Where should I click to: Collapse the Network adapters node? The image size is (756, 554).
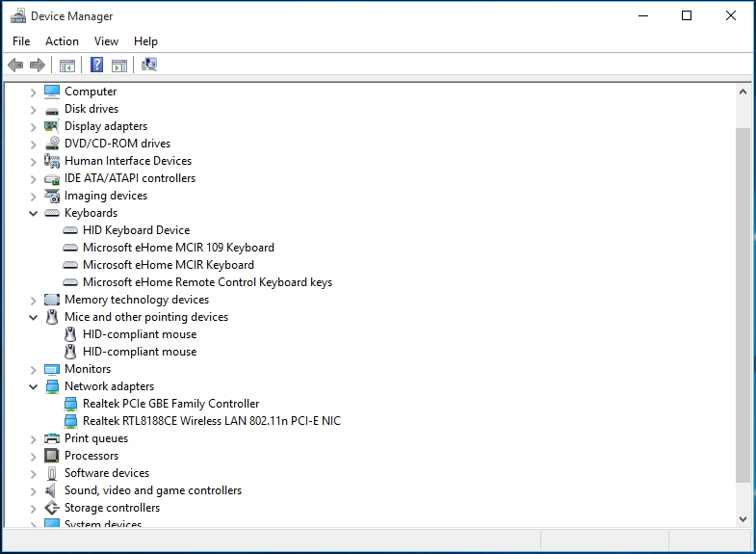point(33,386)
